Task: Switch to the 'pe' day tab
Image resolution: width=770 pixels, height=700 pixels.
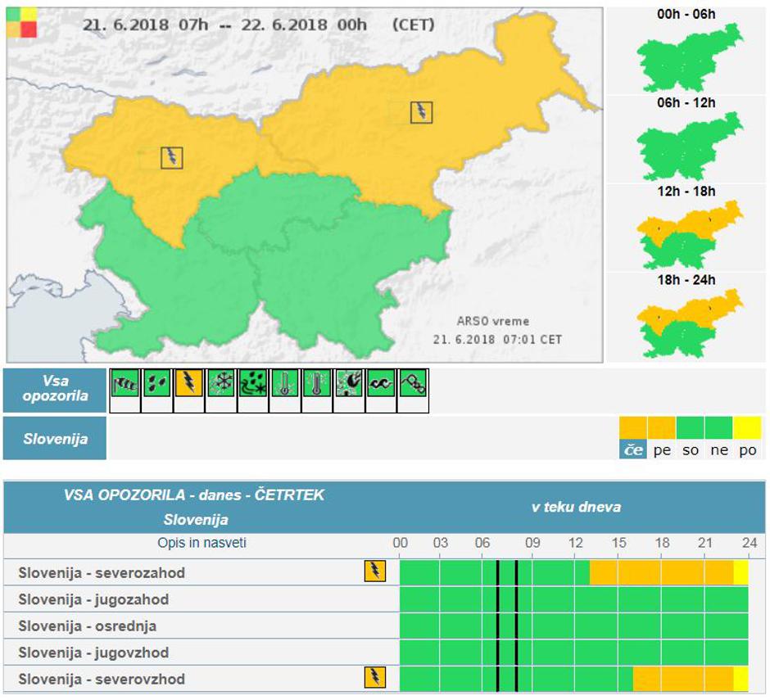Action: pos(661,449)
